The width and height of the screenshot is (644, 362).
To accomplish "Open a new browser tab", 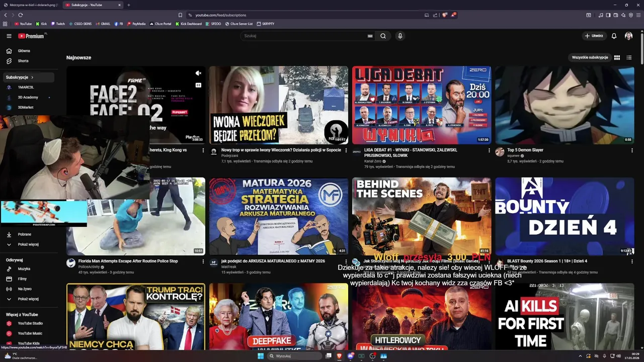I will tap(128, 5).
